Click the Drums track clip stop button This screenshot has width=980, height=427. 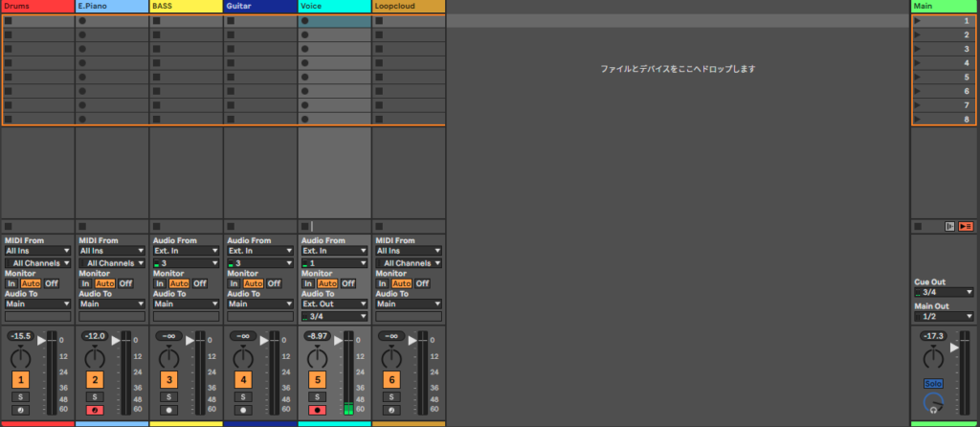(x=9, y=227)
